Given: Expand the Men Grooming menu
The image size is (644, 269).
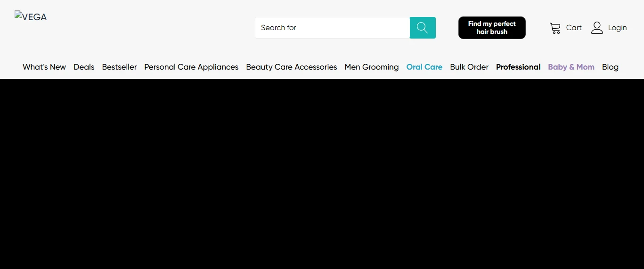Looking at the screenshot, I should point(372,67).
